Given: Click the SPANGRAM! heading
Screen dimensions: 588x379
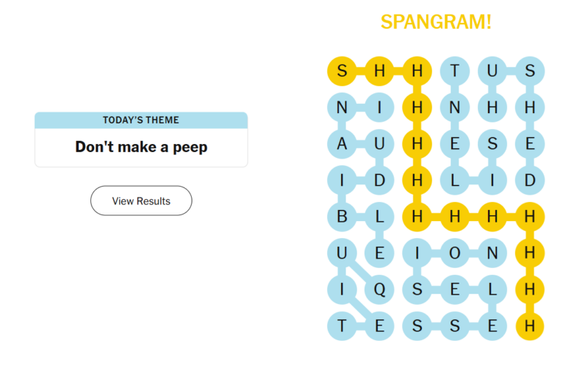Looking at the screenshot, I should tap(436, 22).
